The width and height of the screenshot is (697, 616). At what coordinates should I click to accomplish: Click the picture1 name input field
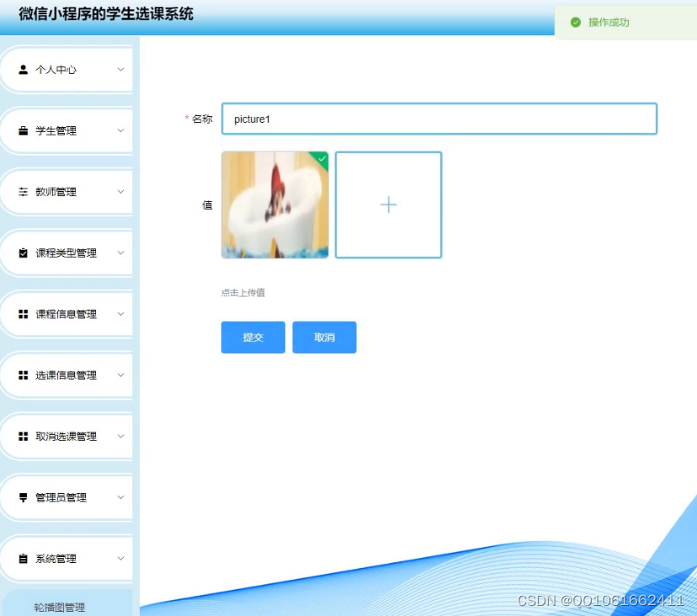438,119
